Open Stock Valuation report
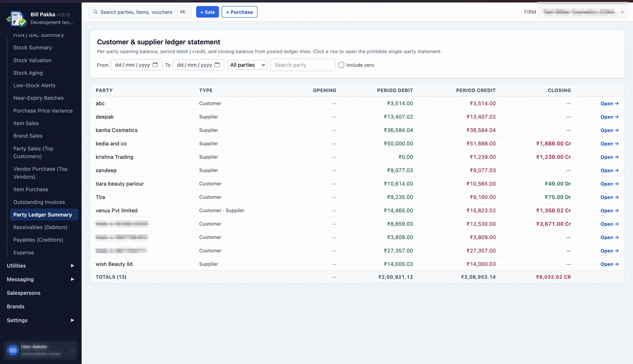 pos(32,60)
